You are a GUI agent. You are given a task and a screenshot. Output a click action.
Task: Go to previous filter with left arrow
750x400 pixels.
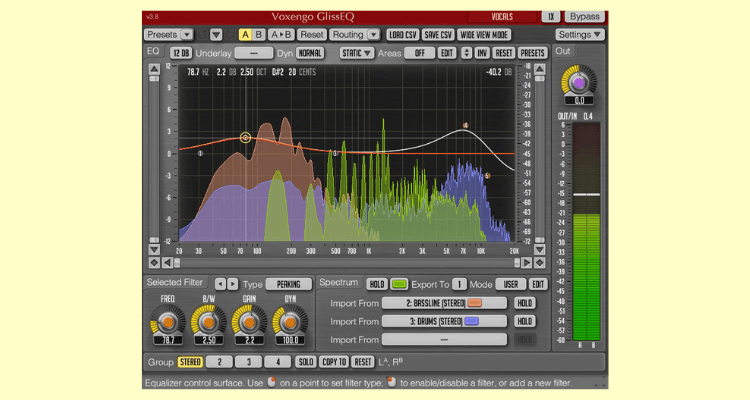click(x=220, y=284)
